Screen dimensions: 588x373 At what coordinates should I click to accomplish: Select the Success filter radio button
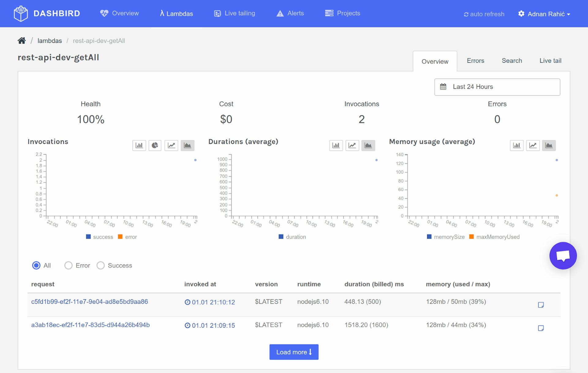click(x=101, y=266)
